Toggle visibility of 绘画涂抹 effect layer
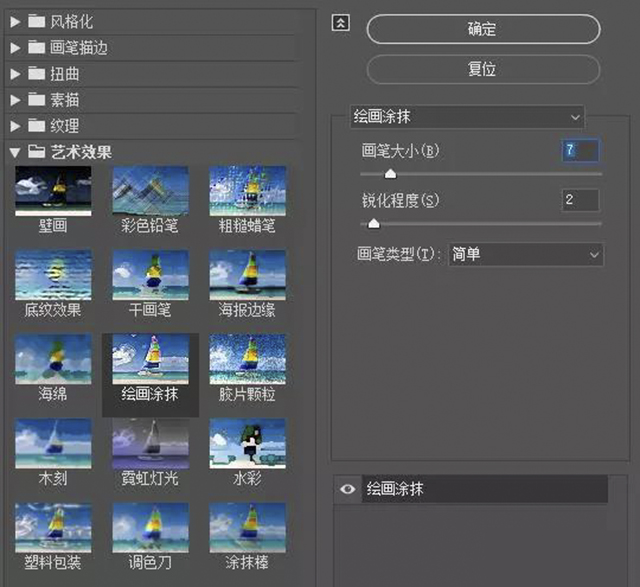Screen dimensions: 640x587 (x=347, y=489)
